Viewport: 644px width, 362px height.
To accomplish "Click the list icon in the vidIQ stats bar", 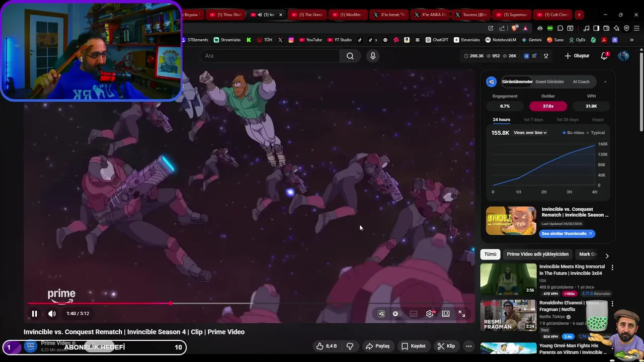I will click(x=534, y=56).
